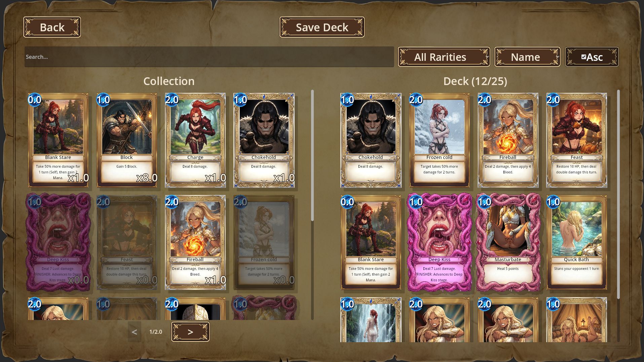
Task: Select the Charge card in the collection
Action: coord(195,140)
